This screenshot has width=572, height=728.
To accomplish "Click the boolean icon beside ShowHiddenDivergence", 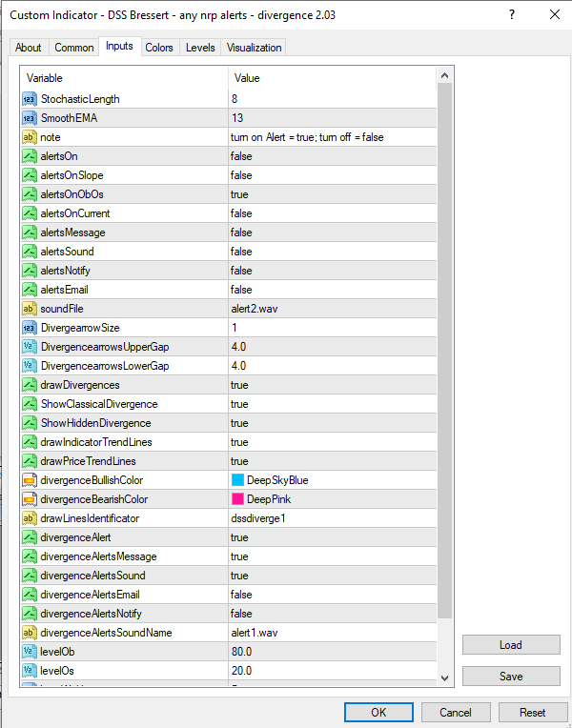I will click(30, 422).
